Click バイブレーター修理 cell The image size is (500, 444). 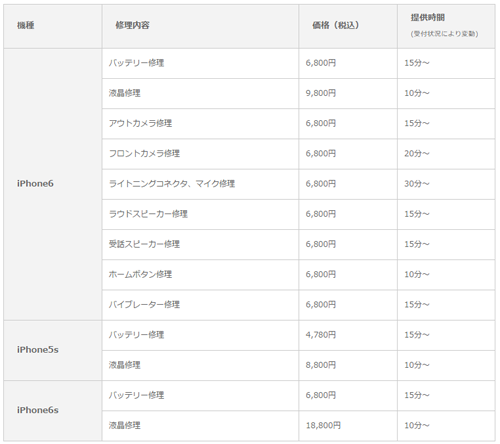(x=200, y=305)
